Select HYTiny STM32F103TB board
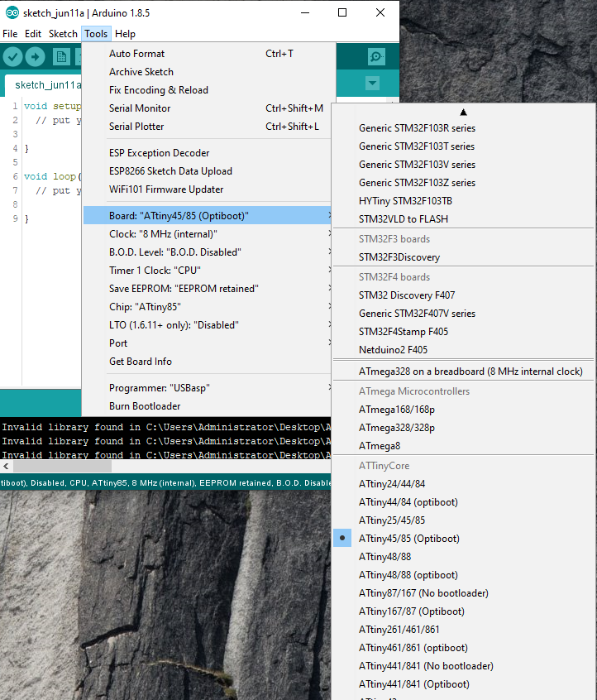The height and width of the screenshot is (700, 597). click(464, 201)
